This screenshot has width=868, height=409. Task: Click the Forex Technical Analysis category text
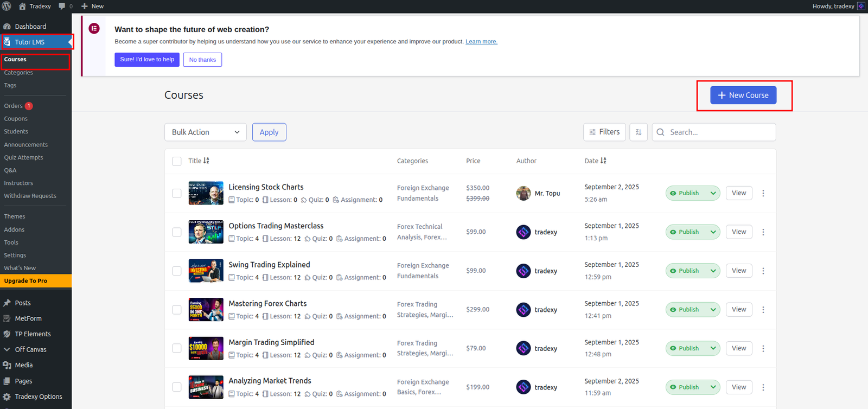point(422,232)
